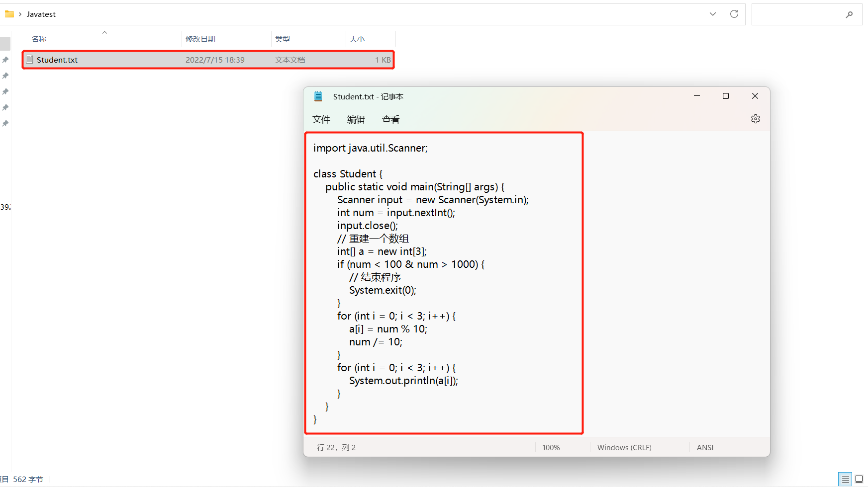Click the search magnifier icon in Explorer
The height and width of the screenshot is (487, 868).
[849, 14]
